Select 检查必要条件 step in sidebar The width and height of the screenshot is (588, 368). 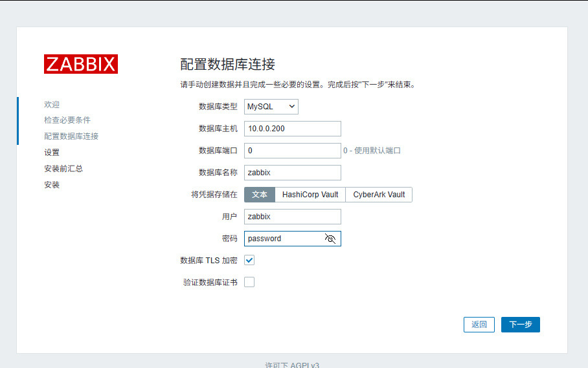tap(67, 120)
